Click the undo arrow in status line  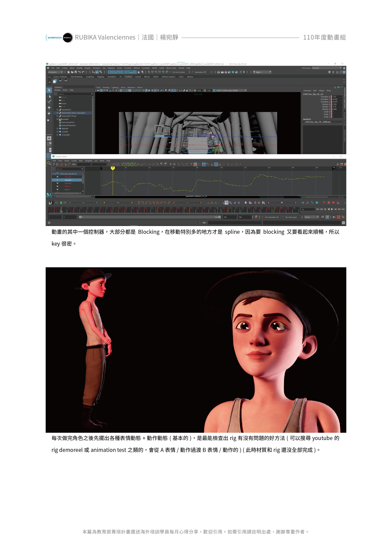[x=79, y=72]
